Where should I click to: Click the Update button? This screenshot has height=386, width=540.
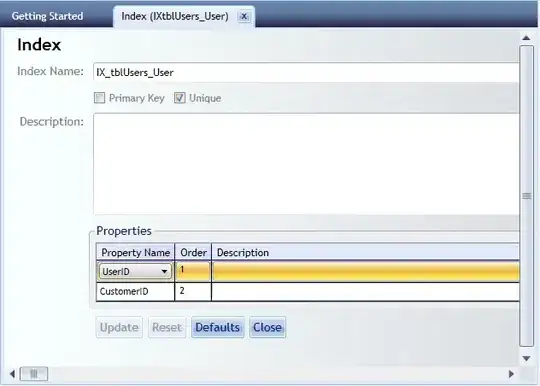(x=119, y=327)
